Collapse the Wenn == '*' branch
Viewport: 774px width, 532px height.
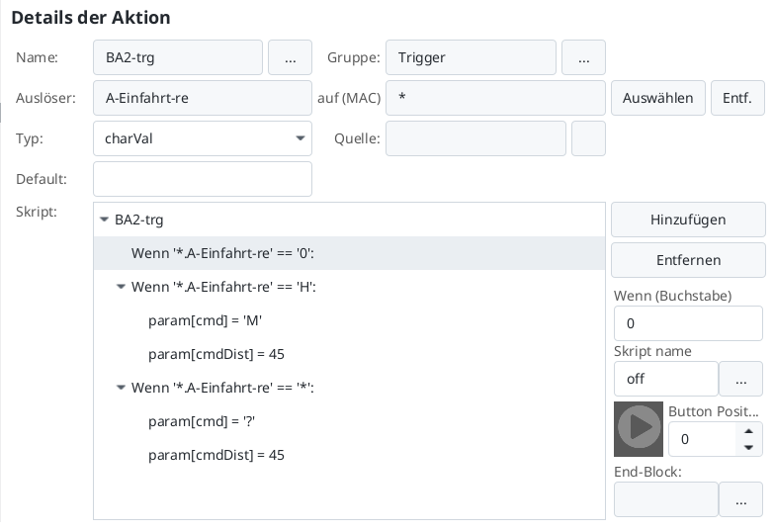click(122, 389)
